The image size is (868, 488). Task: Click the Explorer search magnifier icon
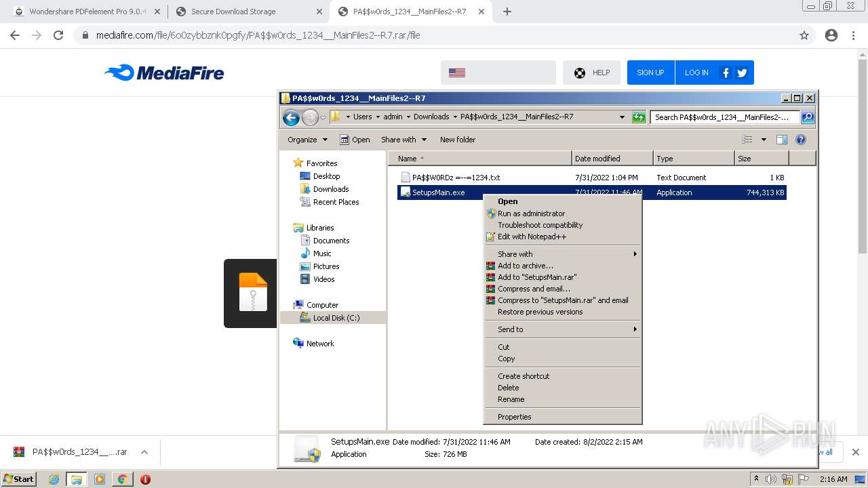pos(807,117)
